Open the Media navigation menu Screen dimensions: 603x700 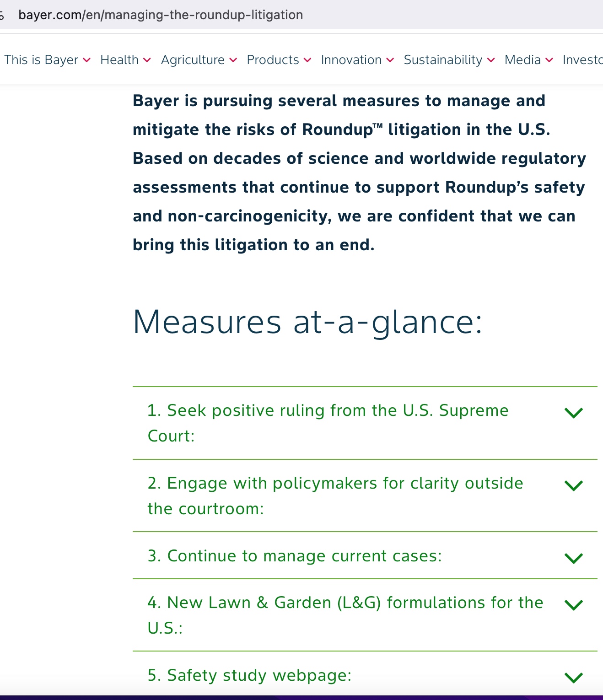522,60
